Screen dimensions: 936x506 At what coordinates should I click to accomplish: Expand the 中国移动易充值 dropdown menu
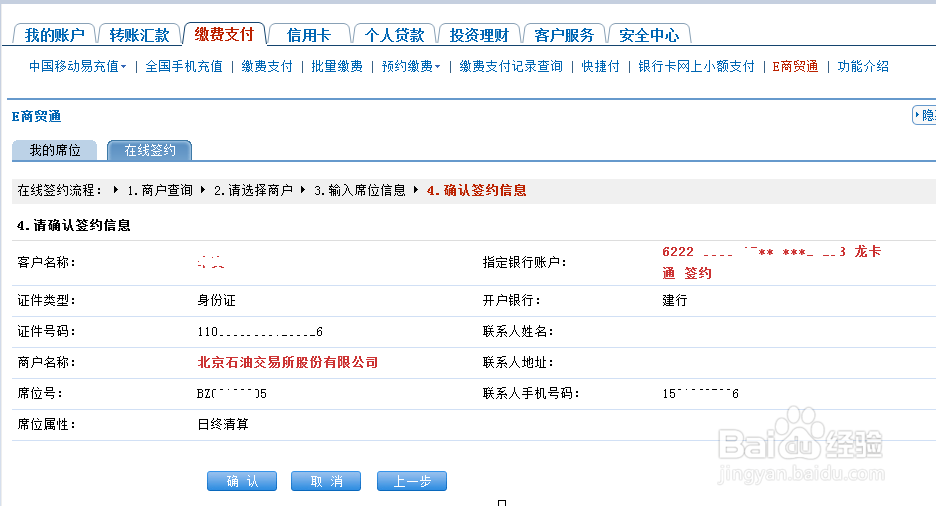pyautogui.click(x=78, y=66)
